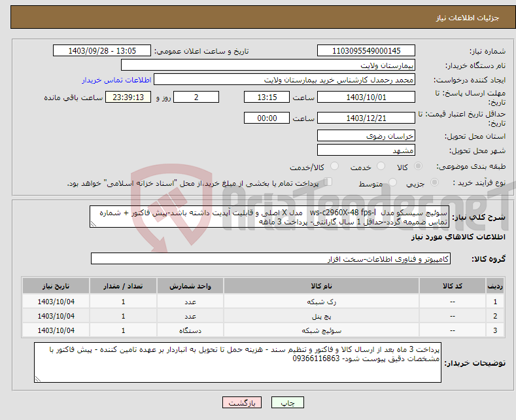The width and height of the screenshot is (516, 420).
Task: Click the شرح کلی نیاز description textarea
Action: 269,217
